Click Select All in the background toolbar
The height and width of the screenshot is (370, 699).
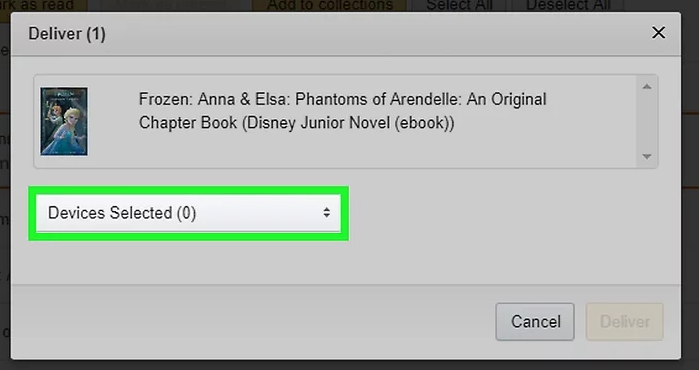460,5
